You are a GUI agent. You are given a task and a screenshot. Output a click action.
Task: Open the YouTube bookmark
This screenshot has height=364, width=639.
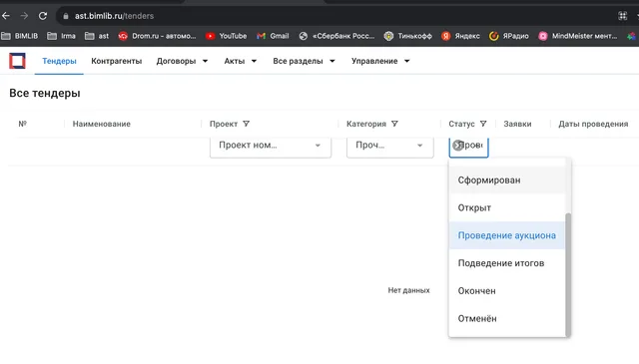(x=227, y=36)
